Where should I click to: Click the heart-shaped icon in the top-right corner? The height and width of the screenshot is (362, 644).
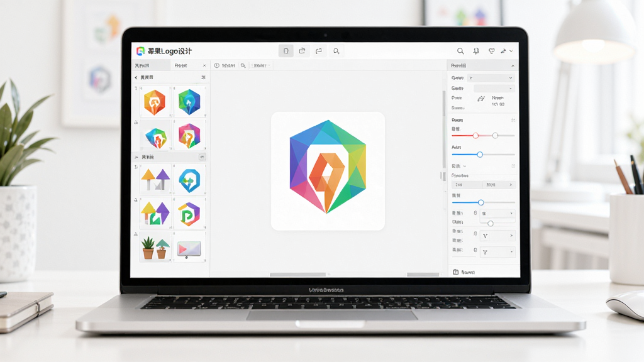pyautogui.click(x=491, y=51)
